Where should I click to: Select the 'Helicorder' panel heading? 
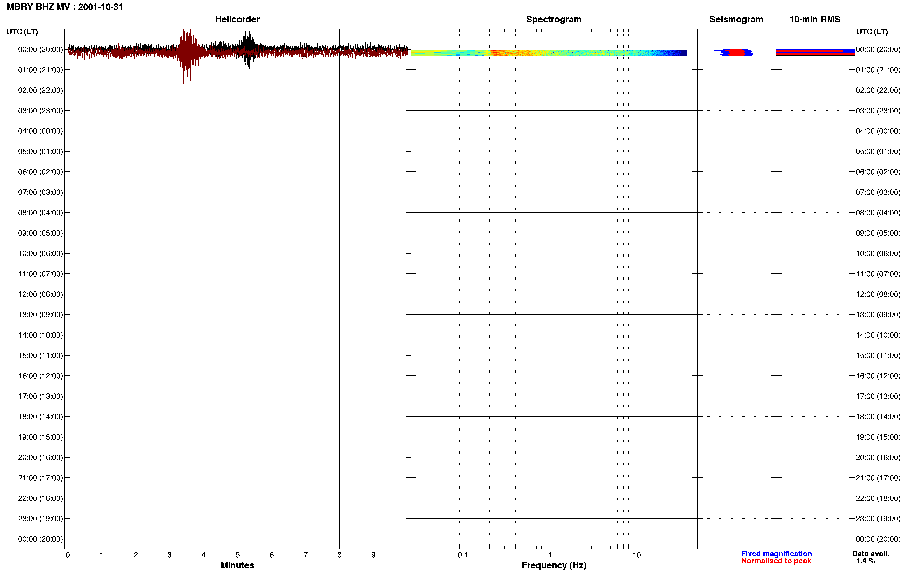tap(237, 20)
